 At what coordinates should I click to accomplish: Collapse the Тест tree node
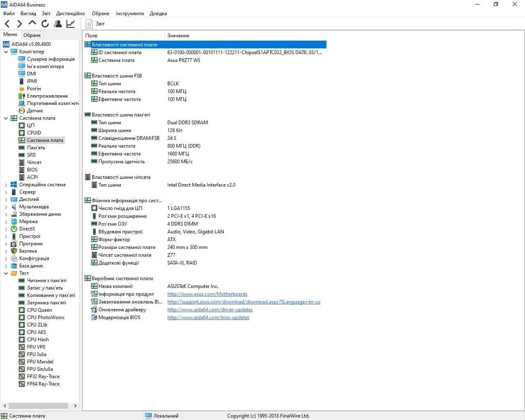[6, 273]
